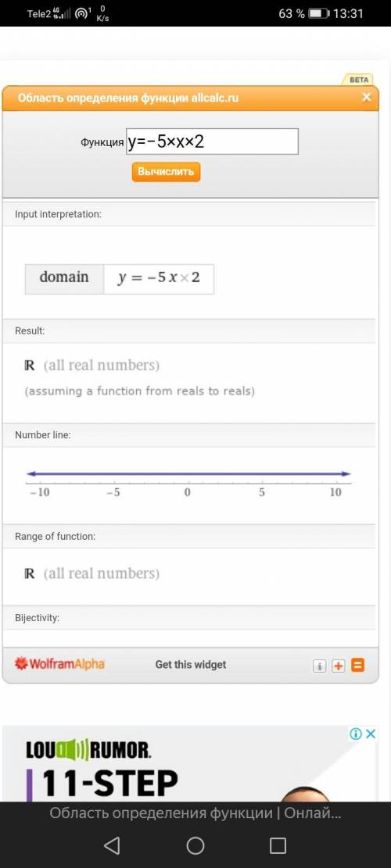The image size is (391, 868).
Task: Click the BETA label tab
Action: click(x=359, y=80)
